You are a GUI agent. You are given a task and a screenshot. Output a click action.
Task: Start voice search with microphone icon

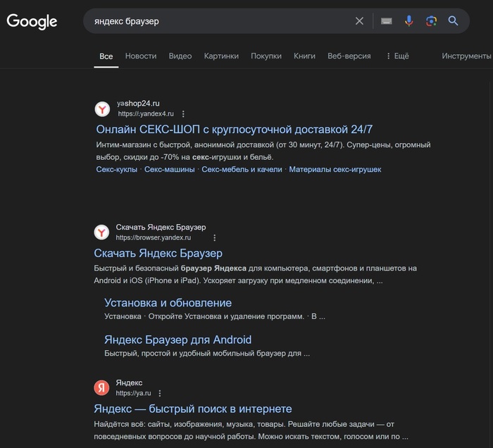coord(408,21)
